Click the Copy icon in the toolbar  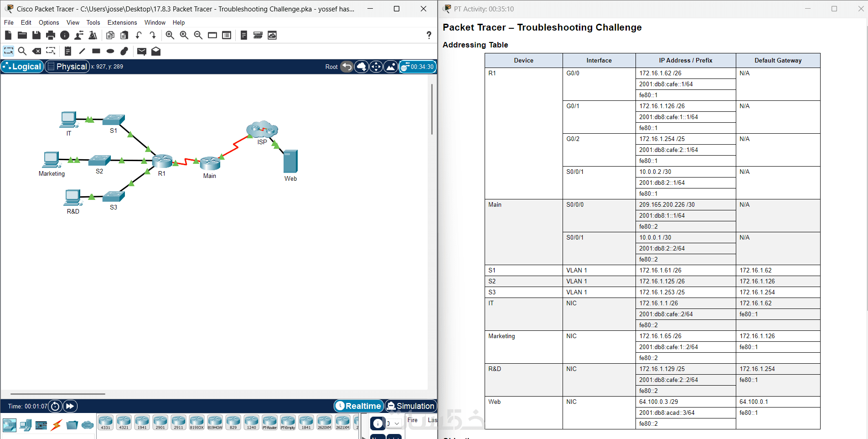pyautogui.click(x=110, y=35)
